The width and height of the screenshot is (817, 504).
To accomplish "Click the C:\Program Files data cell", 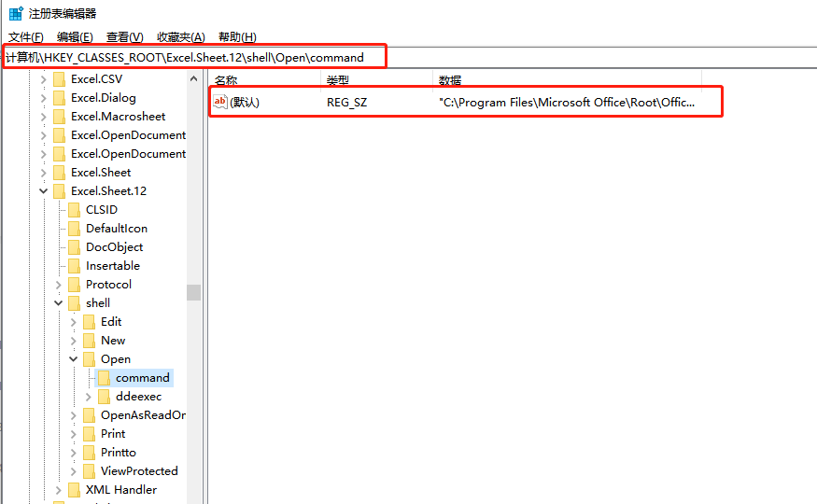I will (x=567, y=103).
